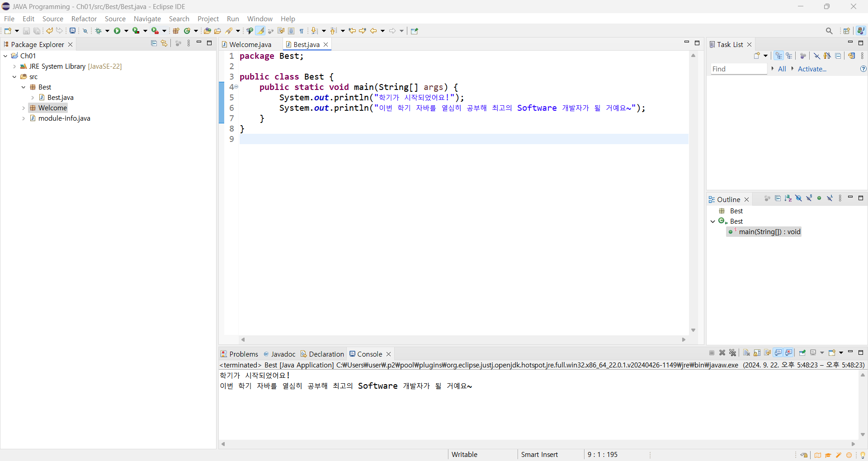868x461 pixels.
Task: Toggle Block Selection Mode icon
Action: point(291,31)
